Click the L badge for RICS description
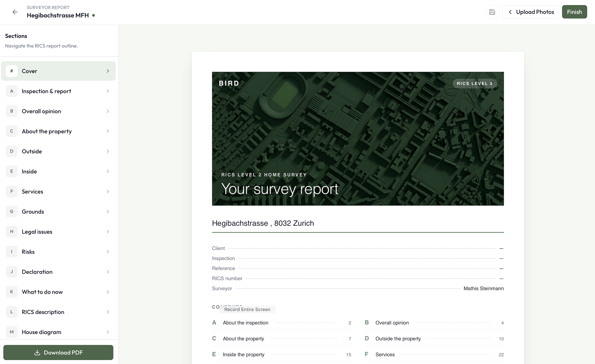 tap(12, 312)
